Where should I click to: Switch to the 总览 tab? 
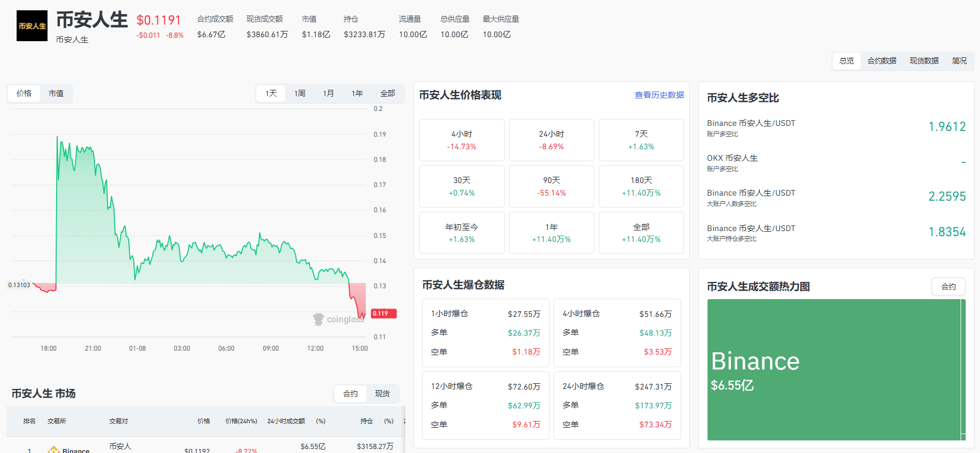click(847, 61)
